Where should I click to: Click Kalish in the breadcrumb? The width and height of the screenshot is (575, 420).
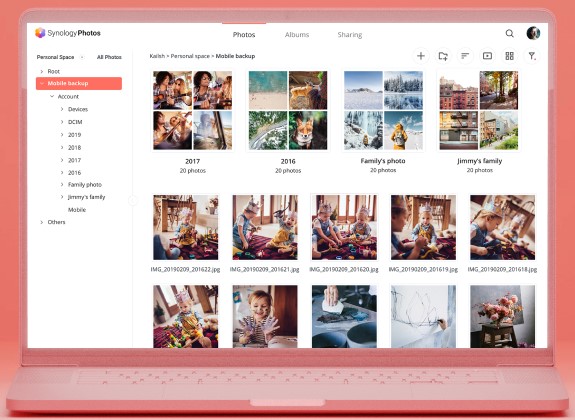157,56
